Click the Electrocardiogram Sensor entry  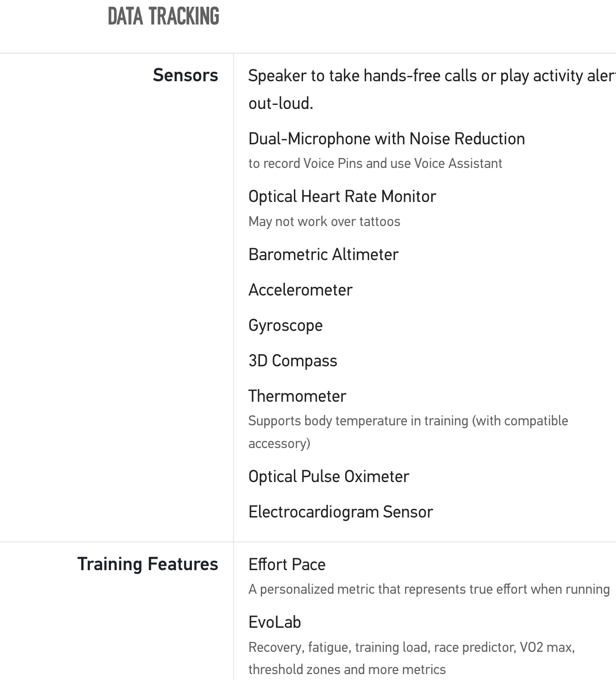coord(341,512)
